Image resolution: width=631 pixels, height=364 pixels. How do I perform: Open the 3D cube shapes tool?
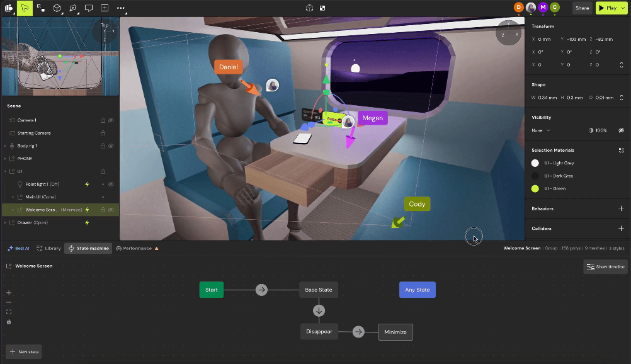(57, 8)
